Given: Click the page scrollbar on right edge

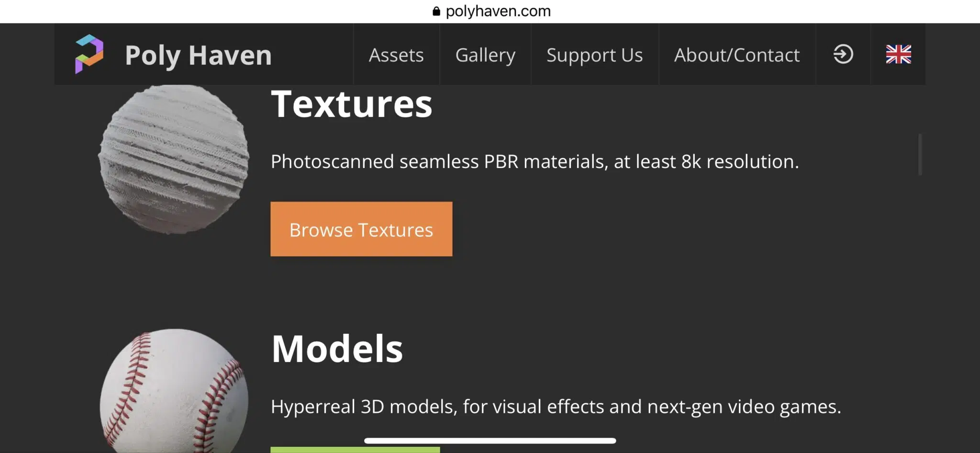Looking at the screenshot, I should 919,154.
